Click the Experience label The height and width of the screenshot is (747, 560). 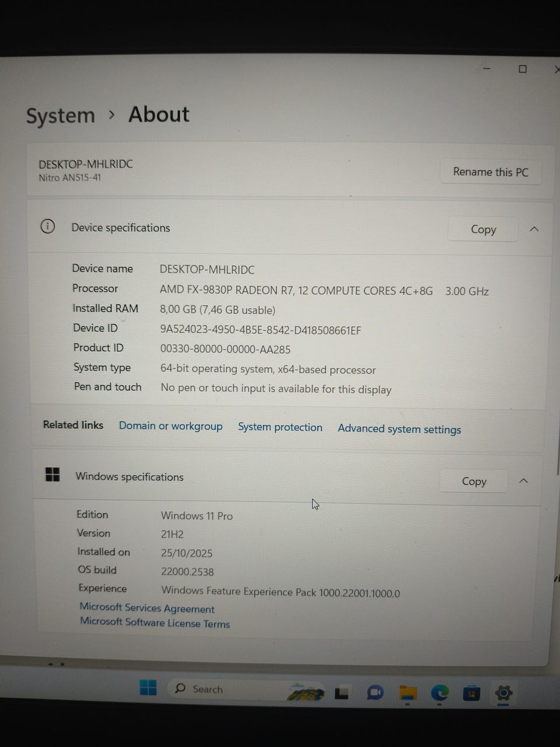tap(102, 588)
